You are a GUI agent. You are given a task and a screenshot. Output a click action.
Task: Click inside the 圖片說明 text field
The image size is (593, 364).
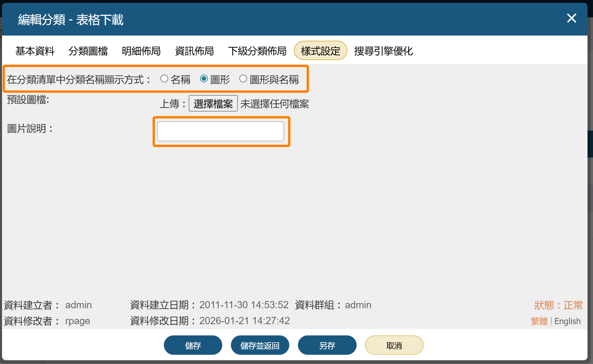221,131
